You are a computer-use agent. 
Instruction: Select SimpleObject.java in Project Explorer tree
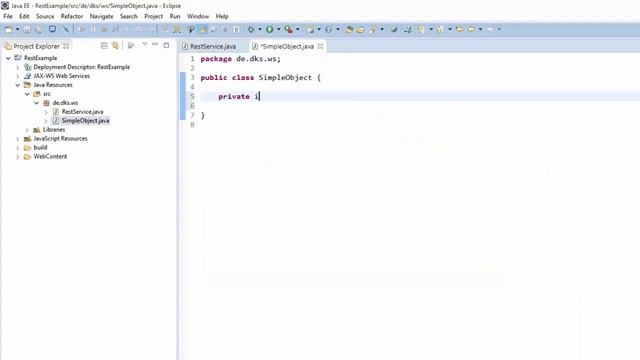pos(85,121)
